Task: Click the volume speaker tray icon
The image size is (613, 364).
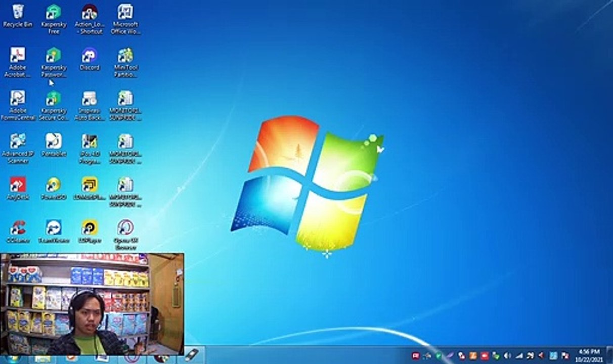Action: pos(507,356)
